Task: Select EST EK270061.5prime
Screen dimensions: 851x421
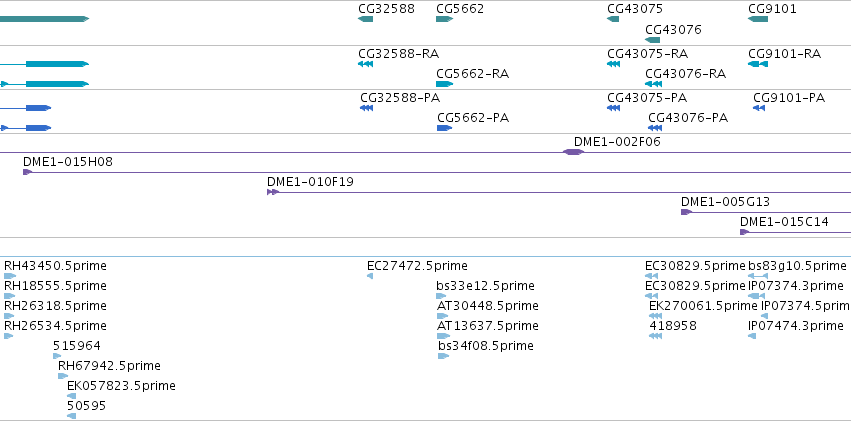Action: pos(703,306)
